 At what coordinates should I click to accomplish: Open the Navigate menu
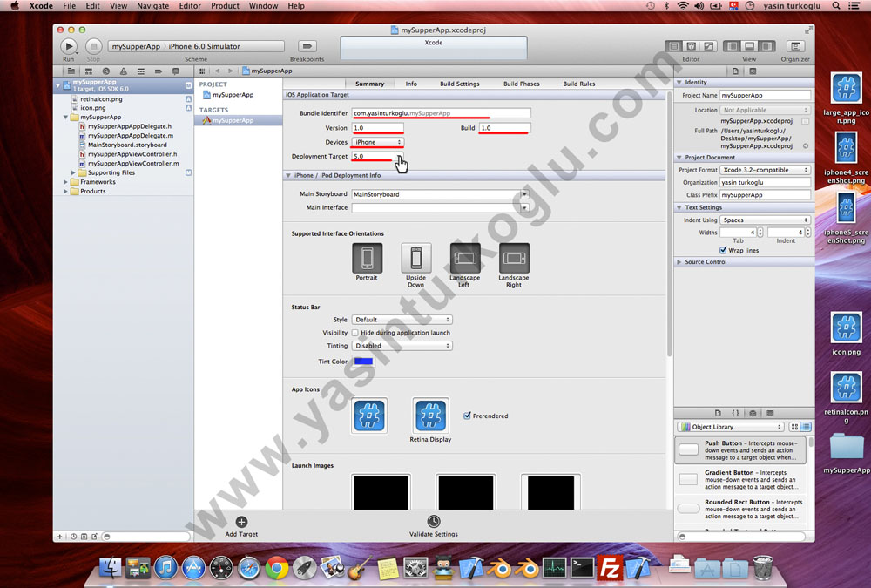pyautogui.click(x=152, y=6)
